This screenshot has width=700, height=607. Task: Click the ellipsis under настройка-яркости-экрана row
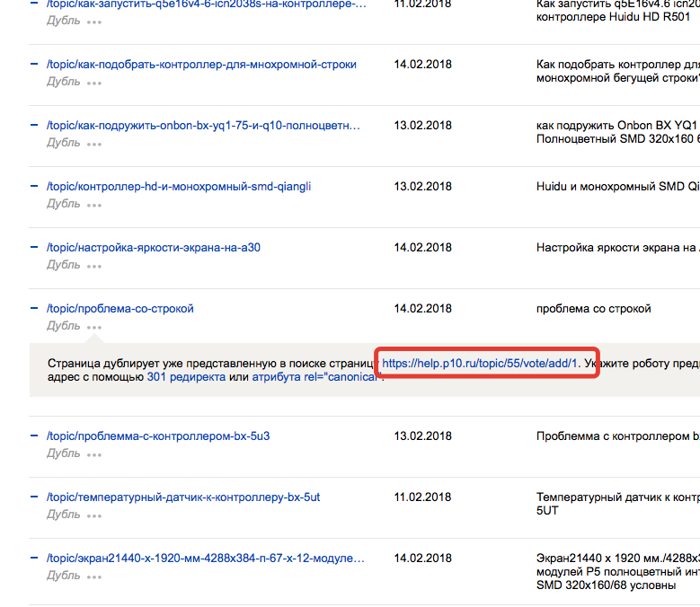click(x=94, y=266)
